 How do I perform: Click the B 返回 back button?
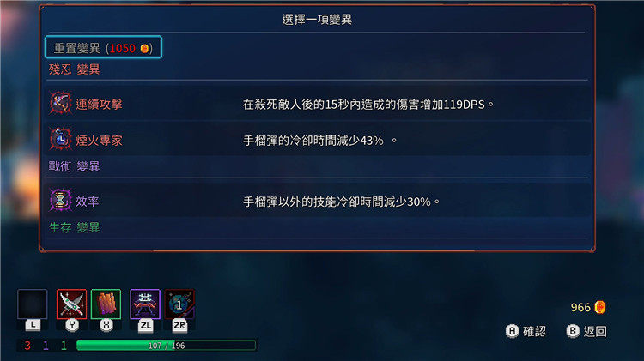click(586, 331)
